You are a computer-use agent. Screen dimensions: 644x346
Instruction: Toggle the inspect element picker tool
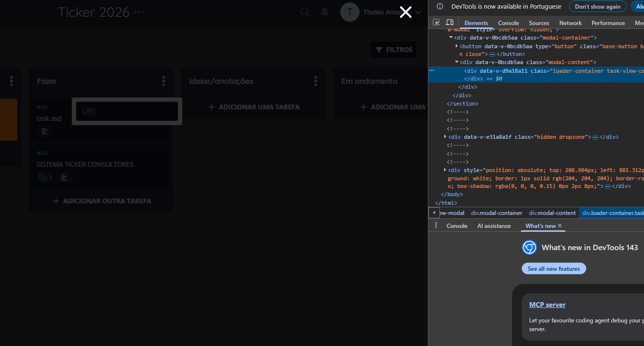coord(436,23)
